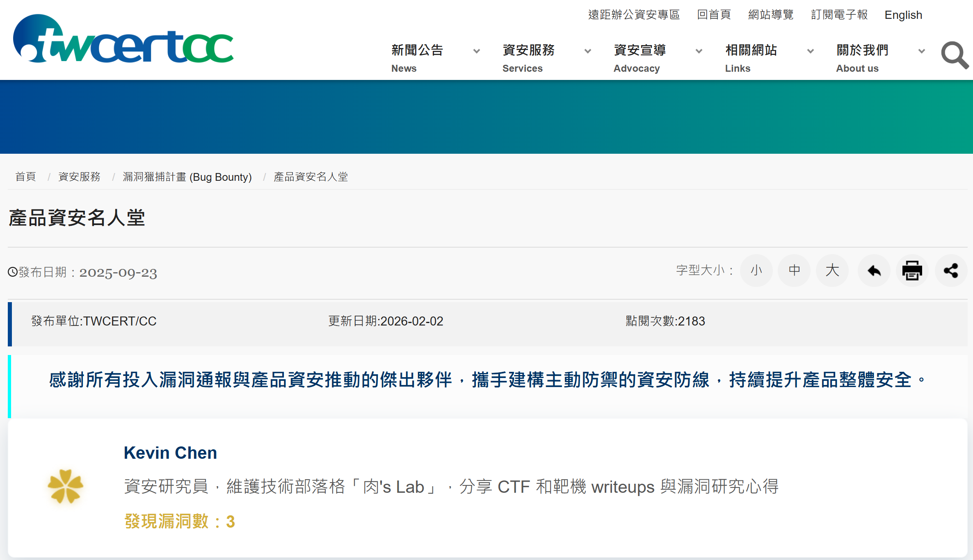Screen dimensions: 973x560
Task: Click the golden flower badge icon
Action: [x=66, y=486]
